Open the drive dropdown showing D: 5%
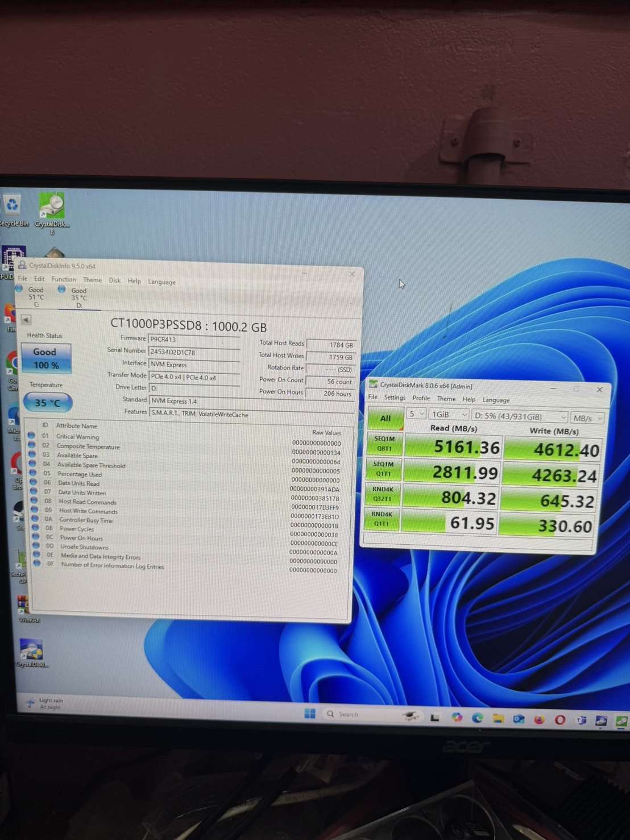 520,416
